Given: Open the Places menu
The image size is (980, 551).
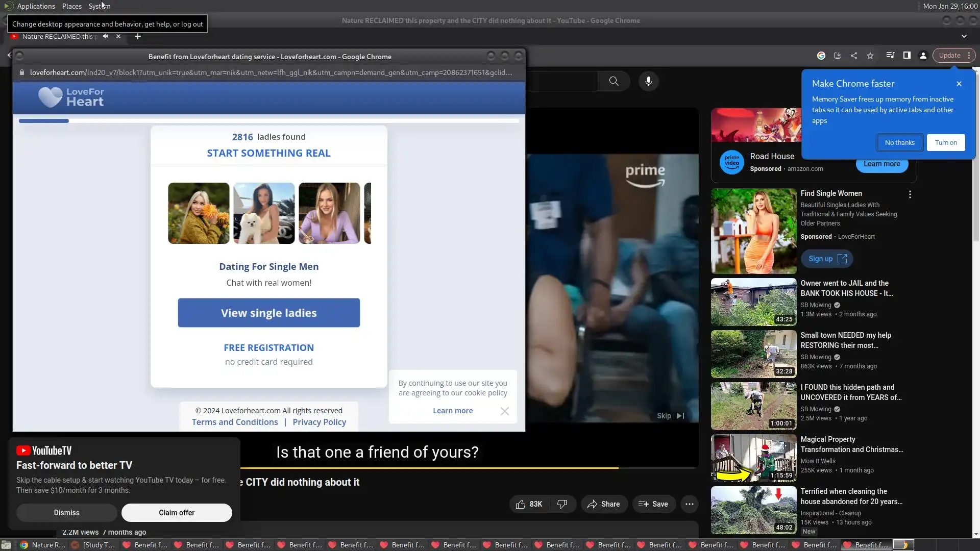Looking at the screenshot, I should (71, 6).
